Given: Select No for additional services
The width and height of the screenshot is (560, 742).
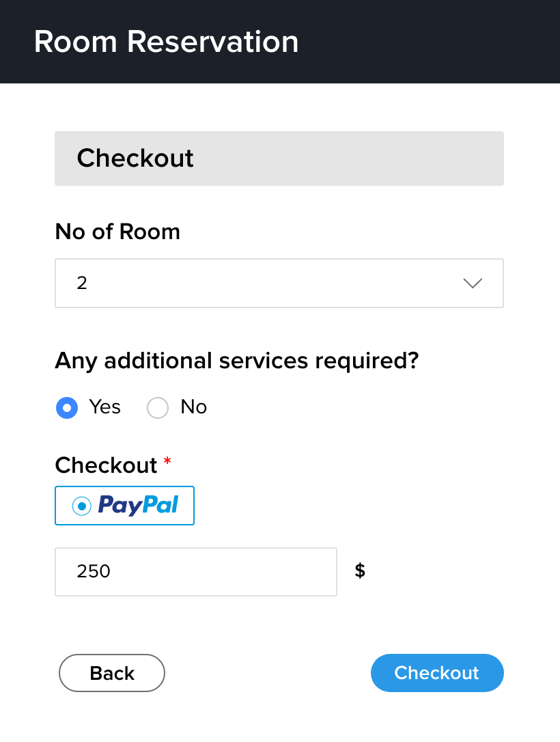Looking at the screenshot, I should (x=158, y=408).
